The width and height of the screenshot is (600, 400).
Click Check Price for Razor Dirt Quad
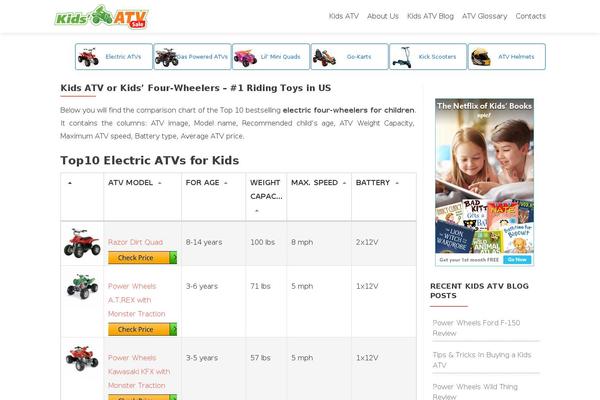coord(142,258)
